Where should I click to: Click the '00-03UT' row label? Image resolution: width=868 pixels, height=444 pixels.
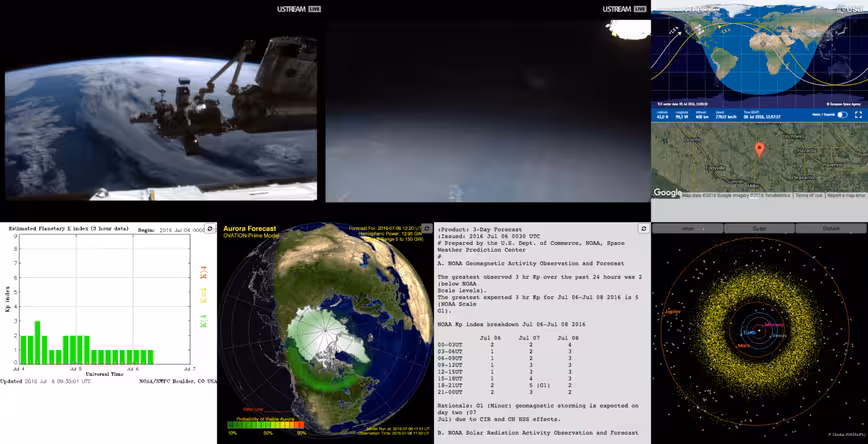449,344
